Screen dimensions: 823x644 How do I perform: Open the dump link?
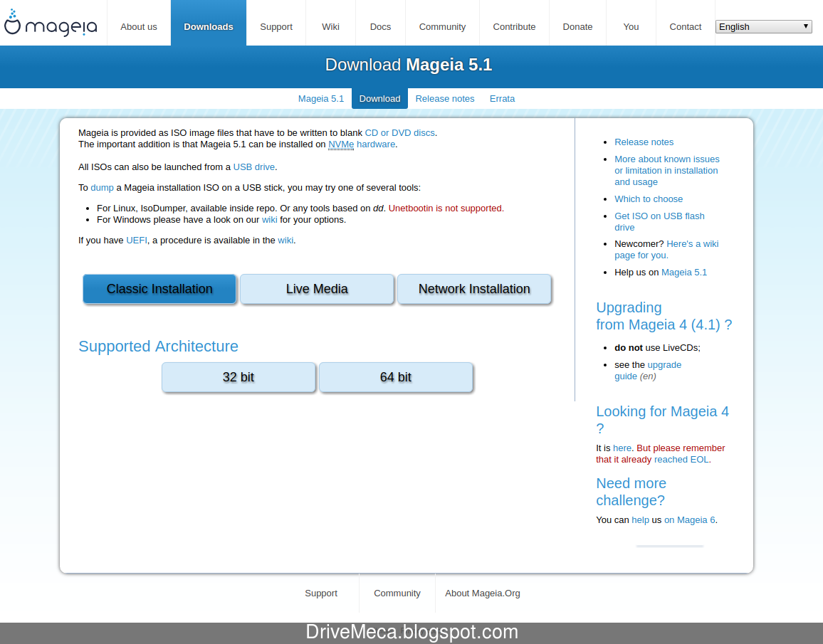coord(102,188)
